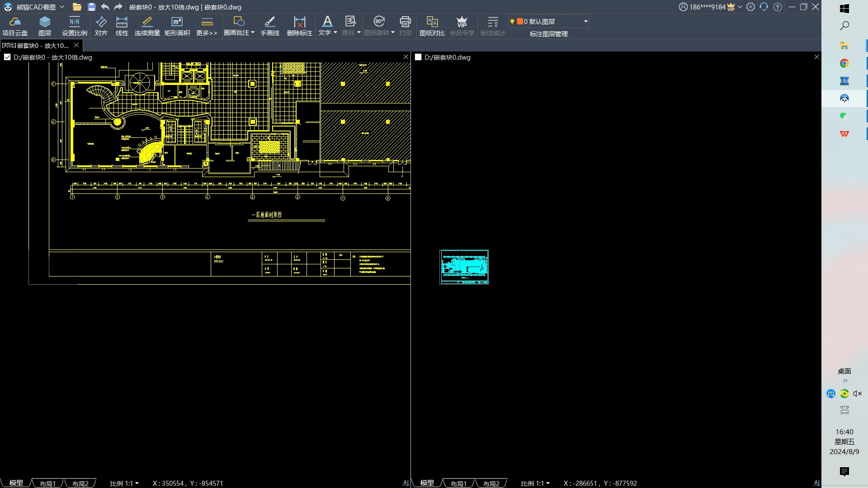Open Windows search magnifier

click(x=844, y=26)
